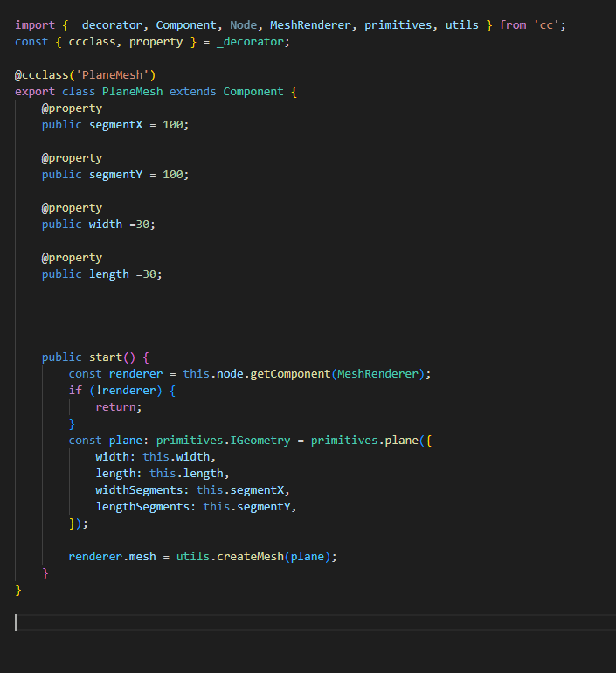Click 'getComponent' method call
The width and height of the screenshot is (616, 673).
(290, 374)
